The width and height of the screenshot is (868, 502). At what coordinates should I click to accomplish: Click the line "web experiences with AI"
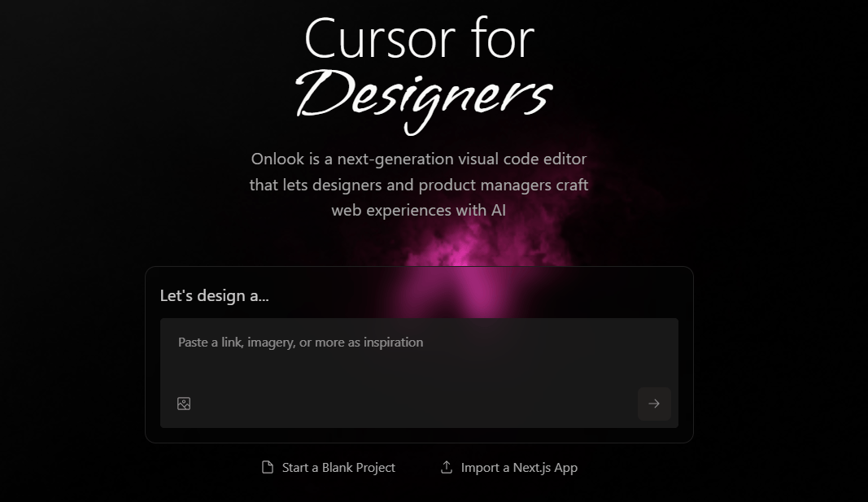pyautogui.click(x=419, y=211)
